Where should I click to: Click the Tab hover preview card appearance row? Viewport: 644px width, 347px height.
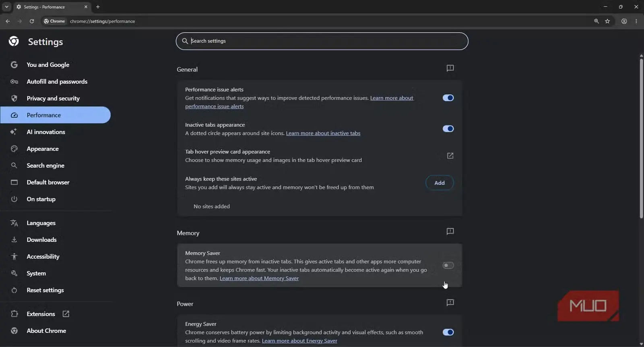pos(320,156)
